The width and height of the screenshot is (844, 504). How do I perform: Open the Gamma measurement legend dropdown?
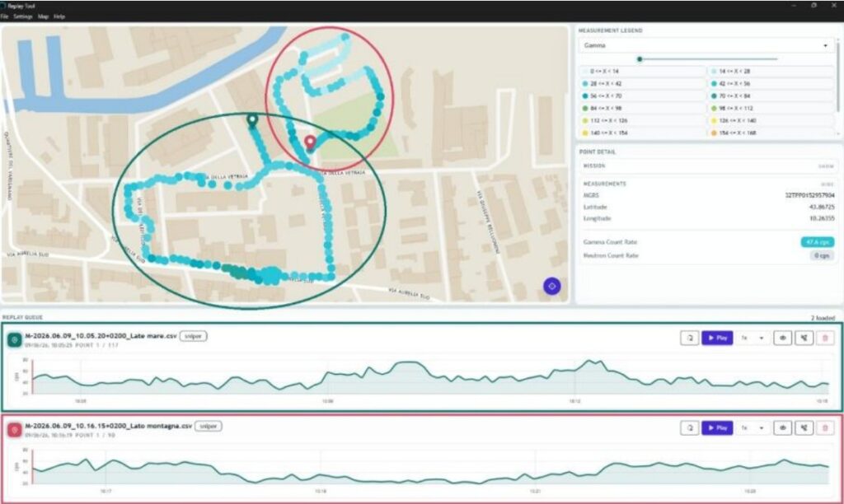(x=706, y=46)
